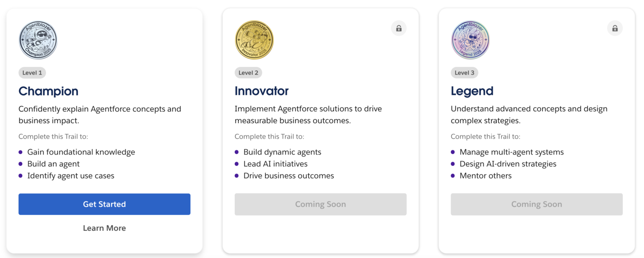Click the Innovator heading
This screenshot has height=258, width=644.
tap(262, 91)
